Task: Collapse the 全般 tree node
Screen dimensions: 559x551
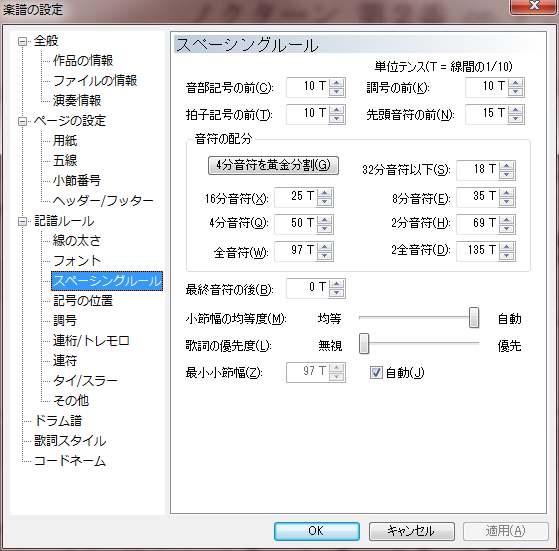Action: [x=22, y=42]
